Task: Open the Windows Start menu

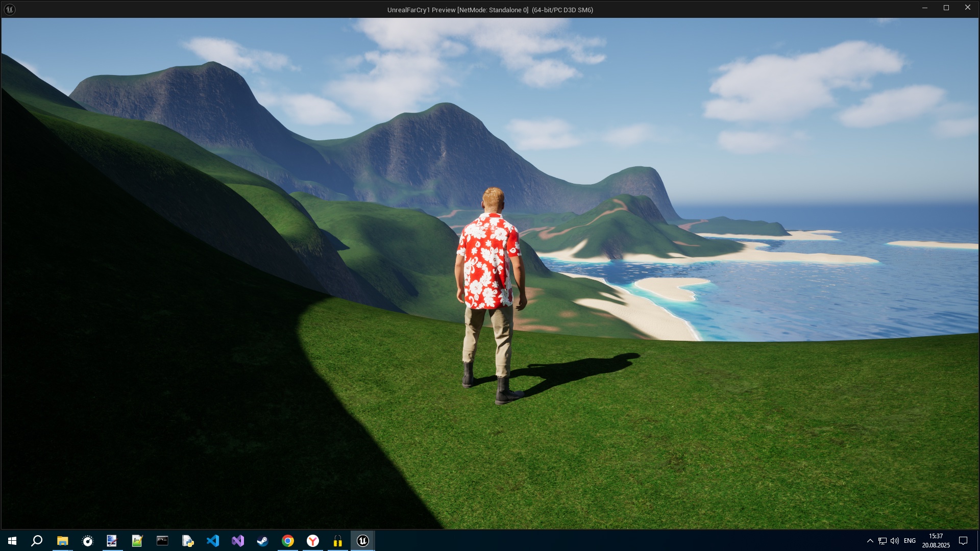Action: (12, 541)
